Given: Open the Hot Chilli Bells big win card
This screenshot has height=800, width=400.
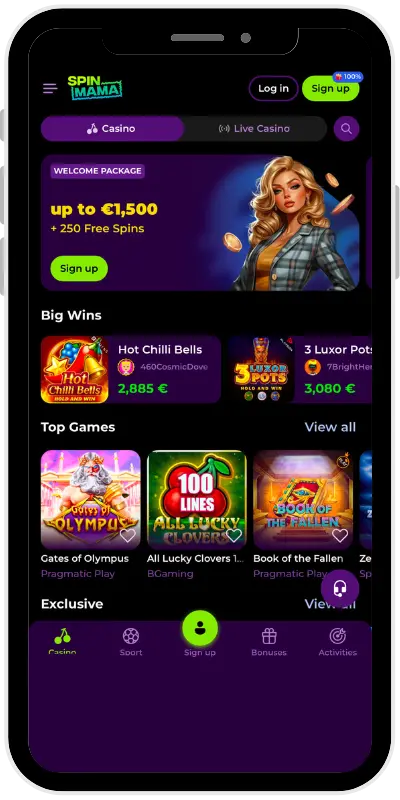Looking at the screenshot, I should click(x=131, y=369).
